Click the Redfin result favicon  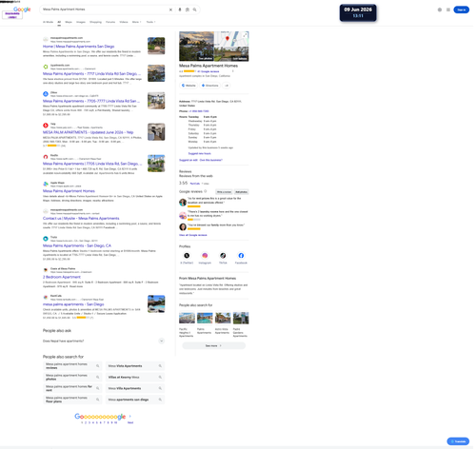coord(46,157)
